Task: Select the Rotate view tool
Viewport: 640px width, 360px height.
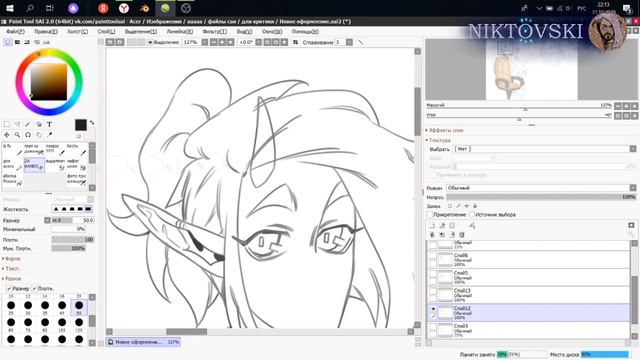Action: (x=28, y=135)
